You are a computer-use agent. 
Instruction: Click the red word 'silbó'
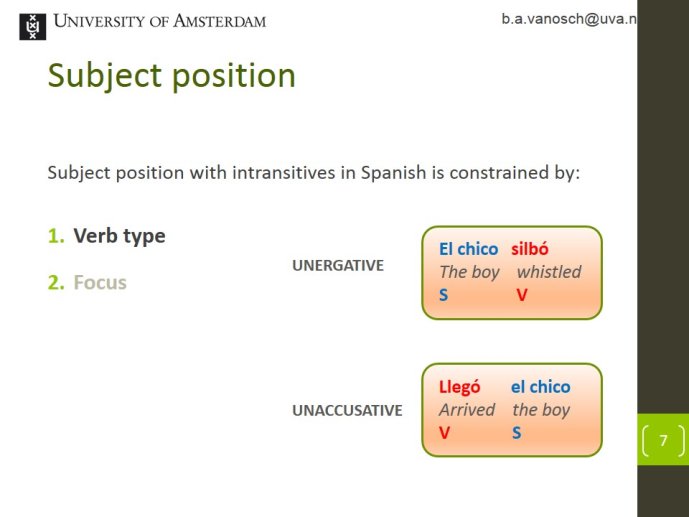click(529, 249)
